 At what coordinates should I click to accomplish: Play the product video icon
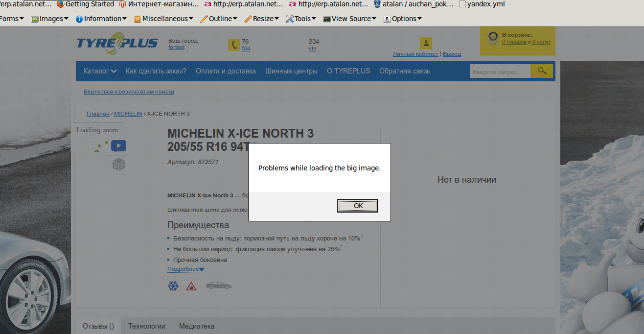[x=118, y=145]
